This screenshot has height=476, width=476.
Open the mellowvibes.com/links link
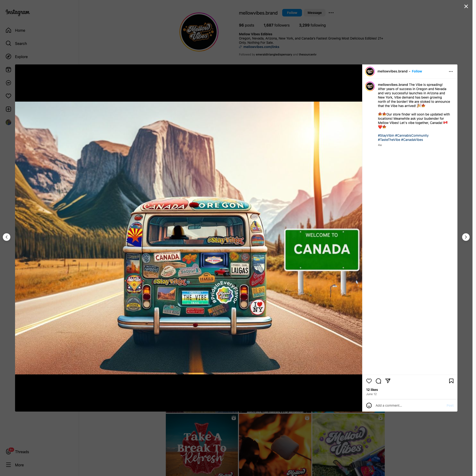[261, 47]
